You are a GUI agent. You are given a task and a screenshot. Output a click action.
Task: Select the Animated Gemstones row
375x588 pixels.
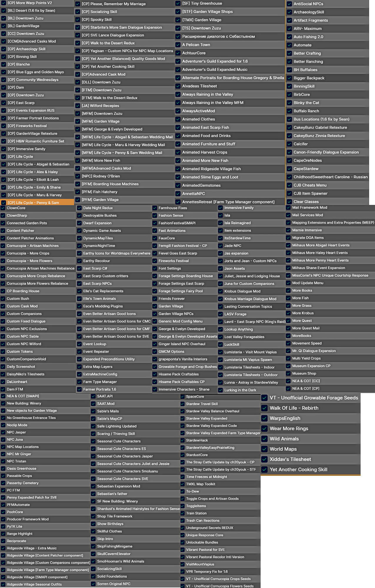230,186
